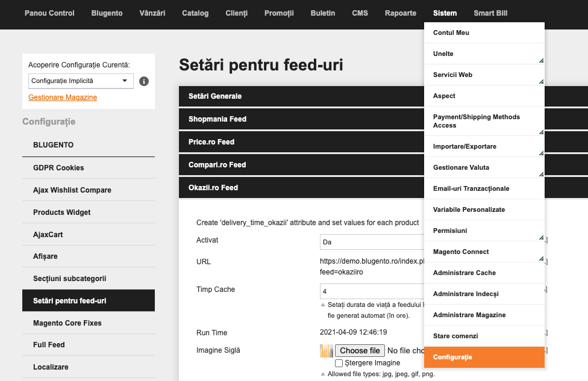
Task: Select Configurație in the Sistem dropdown
Action: coord(484,357)
